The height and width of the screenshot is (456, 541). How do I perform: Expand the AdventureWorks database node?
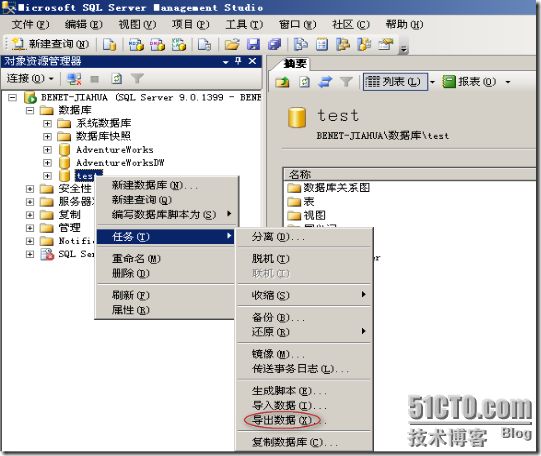click(47, 150)
